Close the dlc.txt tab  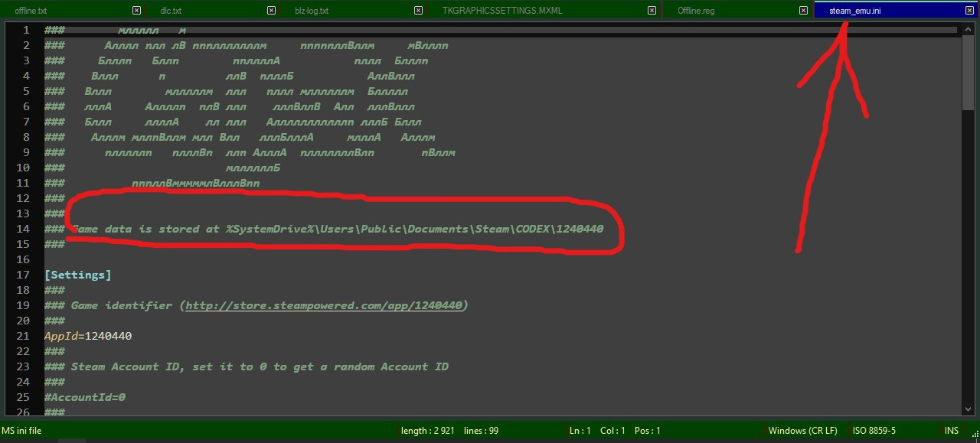click(x=271, y=11)
